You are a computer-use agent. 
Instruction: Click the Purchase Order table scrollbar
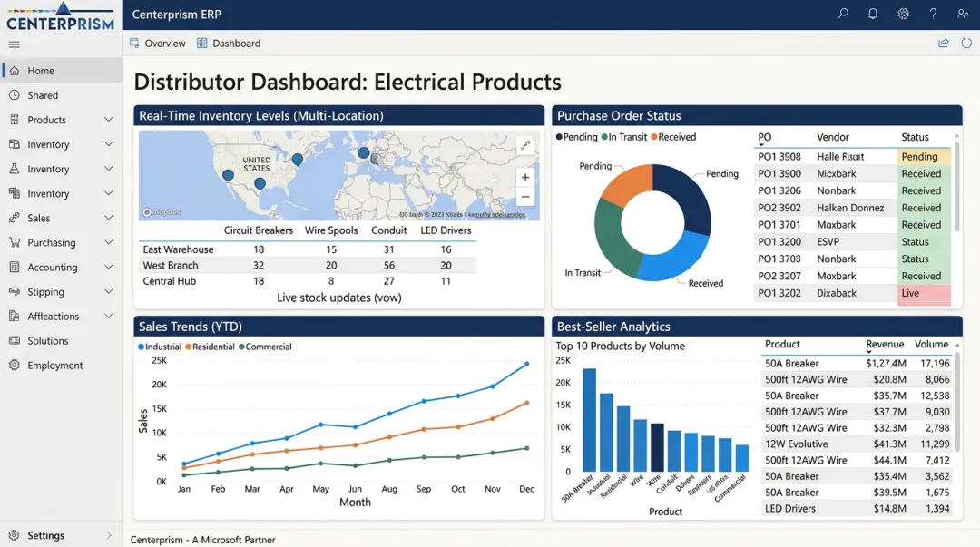pyautogui.click(x=956, y=184)
